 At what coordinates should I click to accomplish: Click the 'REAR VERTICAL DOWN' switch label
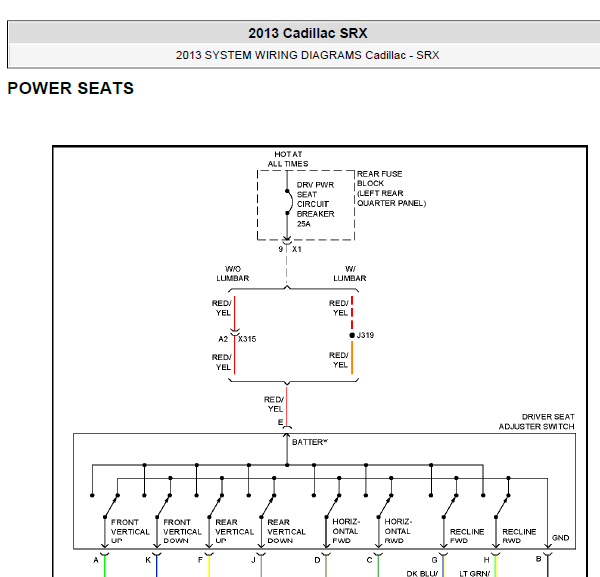coord(286,531)
